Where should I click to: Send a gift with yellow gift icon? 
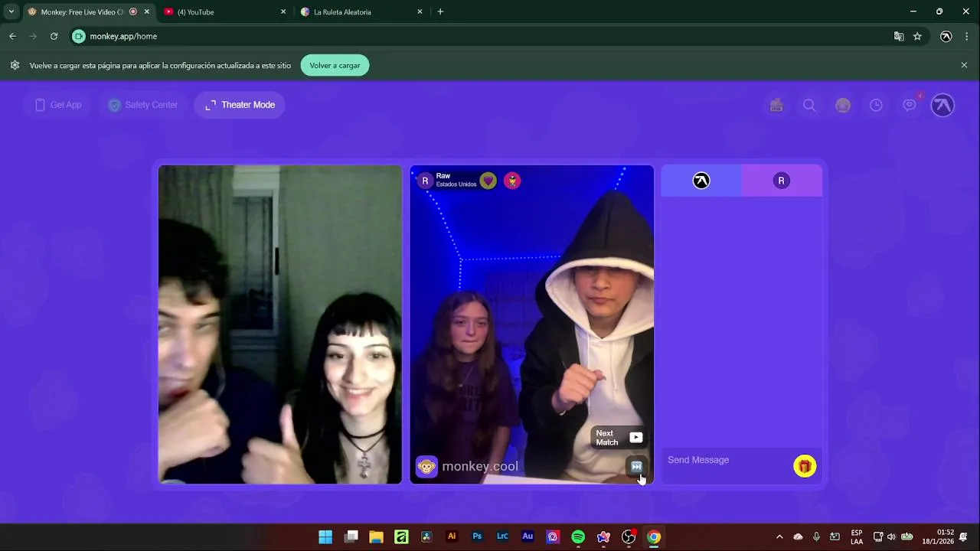click(x=805, y=466)
